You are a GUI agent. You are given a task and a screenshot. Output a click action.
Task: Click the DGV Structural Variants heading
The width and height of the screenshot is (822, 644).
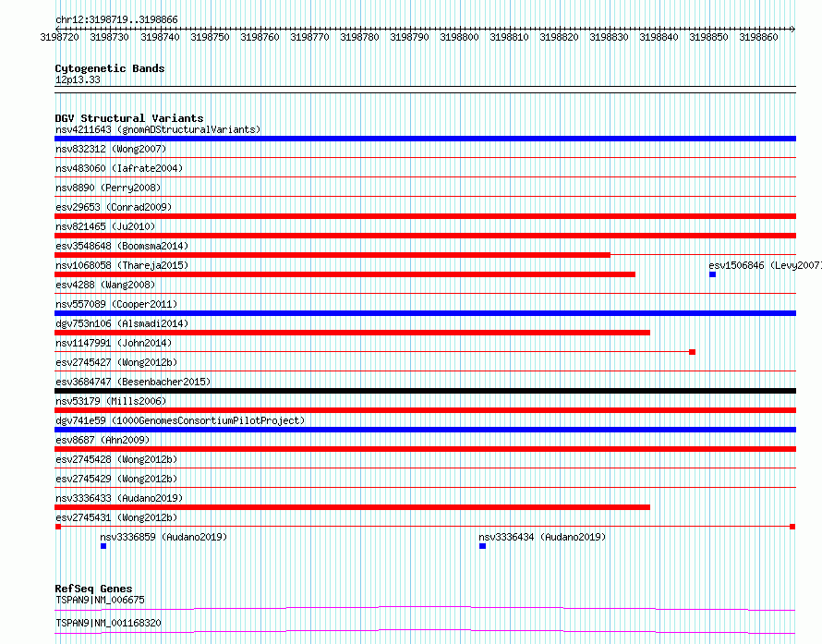coord(129,118)
